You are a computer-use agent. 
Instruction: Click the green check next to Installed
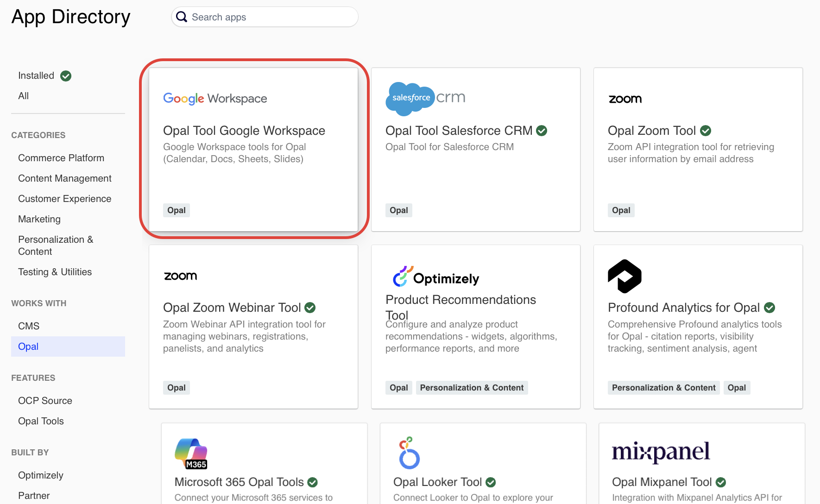[x=66, y=76]
